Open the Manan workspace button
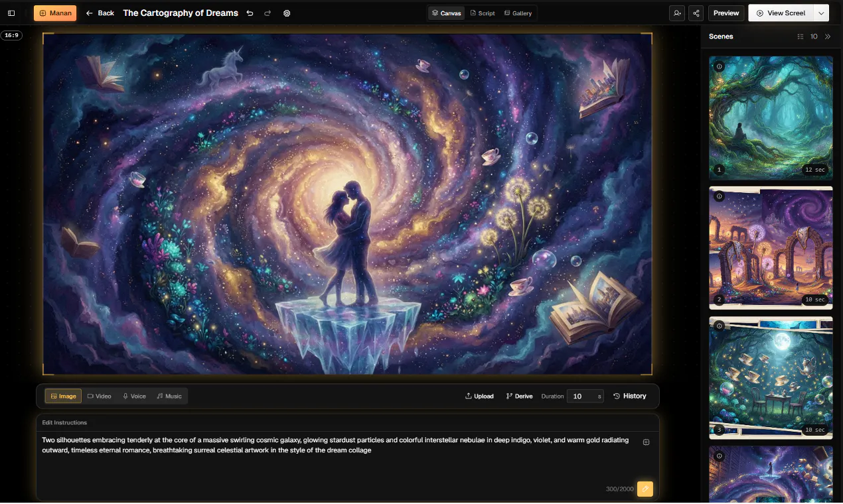The height and width of the screenshot is (504, 843). point(55,13)
